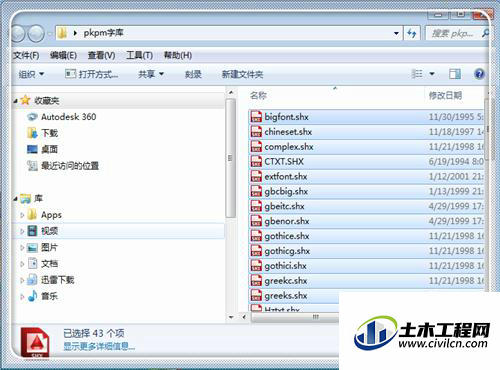Click the Back navigation arrow button
Viewport: 500px width, 370px height.
[x=17, y=33]
